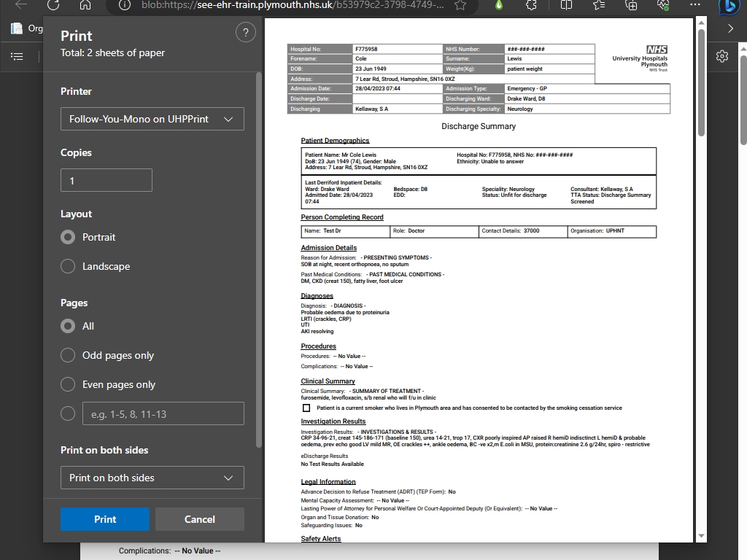Screen dimensions: 747x560
Task: Click the Investigation Results heading
Action: [x=333, y=421]
